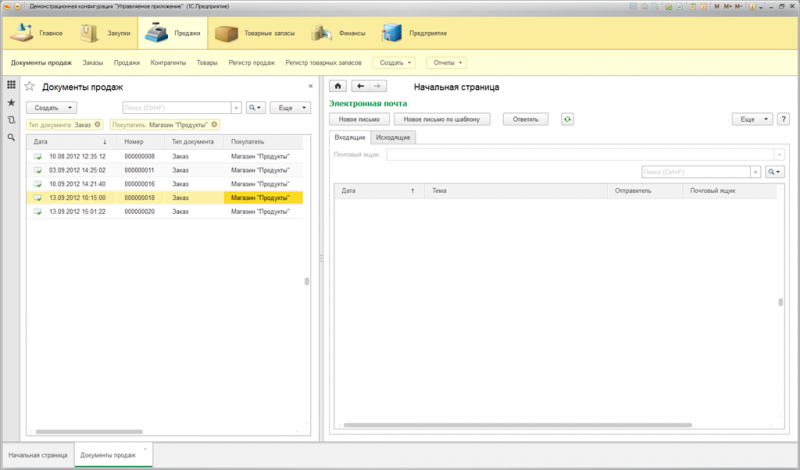Click the Ответить button
800x470 pixels.
pyautogui.click(x=526, y=119)
